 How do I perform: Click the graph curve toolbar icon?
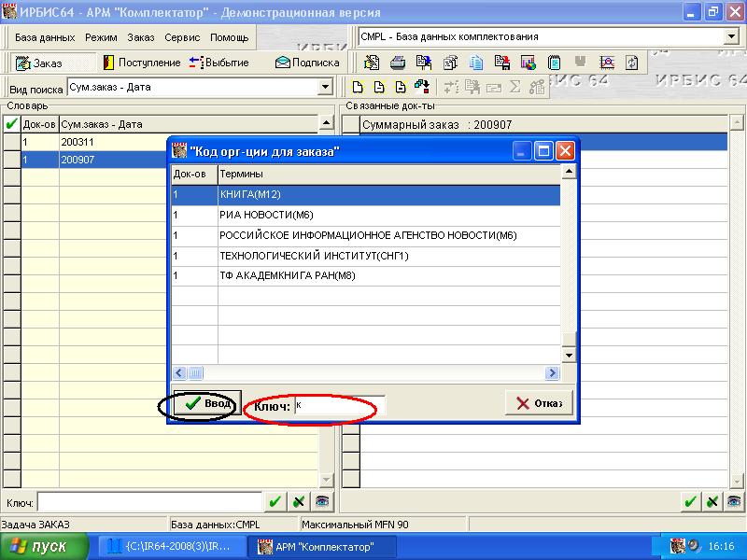coord(606,63)
